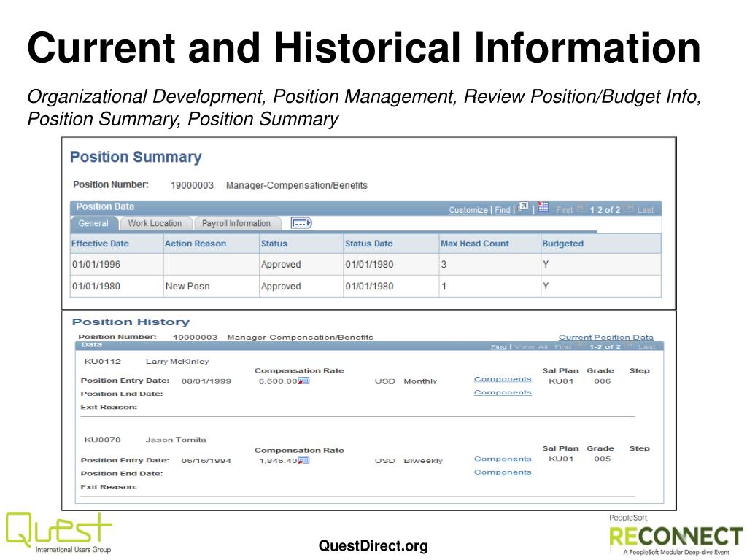This screenshot has height=560, width=747.
Task: Click the QuestDirect.org text
Action: pyautogui.click(x=373, y=545)
